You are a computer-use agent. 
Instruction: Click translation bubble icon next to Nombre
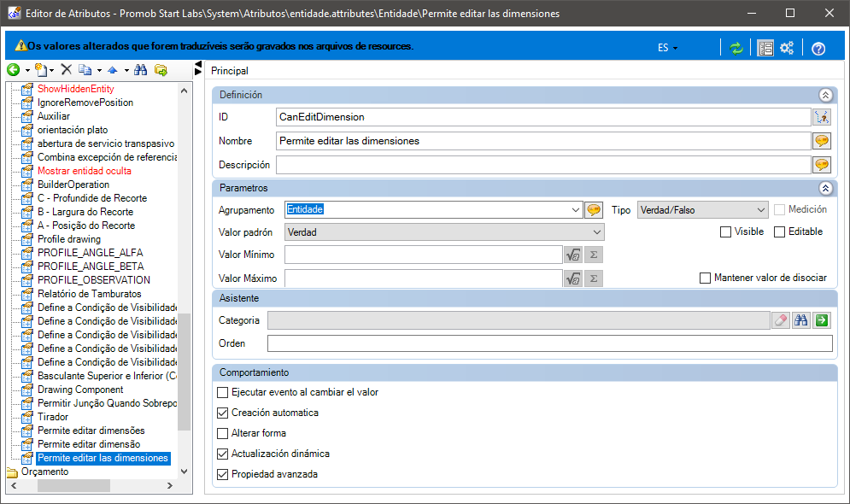pyautogui.click(x=822, y=141)
